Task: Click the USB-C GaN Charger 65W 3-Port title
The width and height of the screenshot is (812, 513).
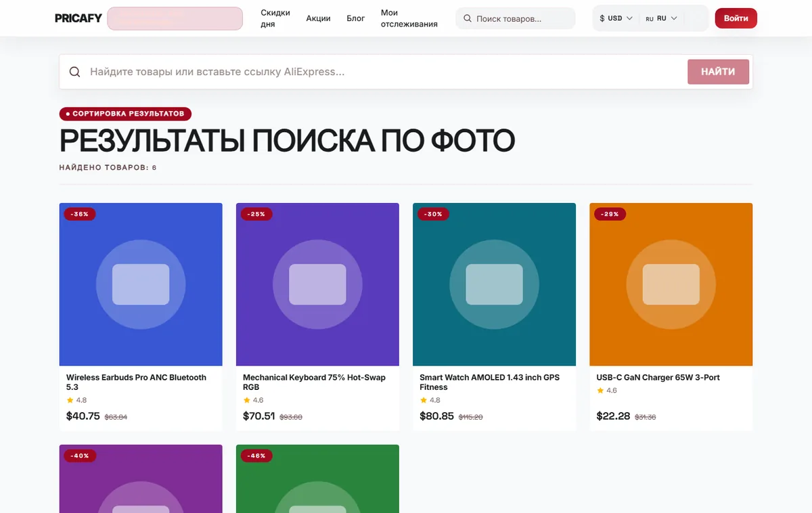Action: coord(658,378)
